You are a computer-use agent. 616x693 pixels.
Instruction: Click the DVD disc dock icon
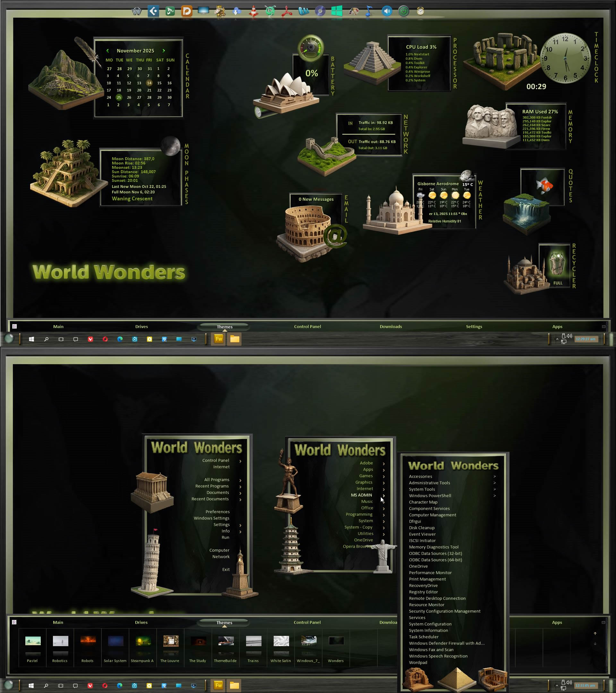[x=320, y=11]
